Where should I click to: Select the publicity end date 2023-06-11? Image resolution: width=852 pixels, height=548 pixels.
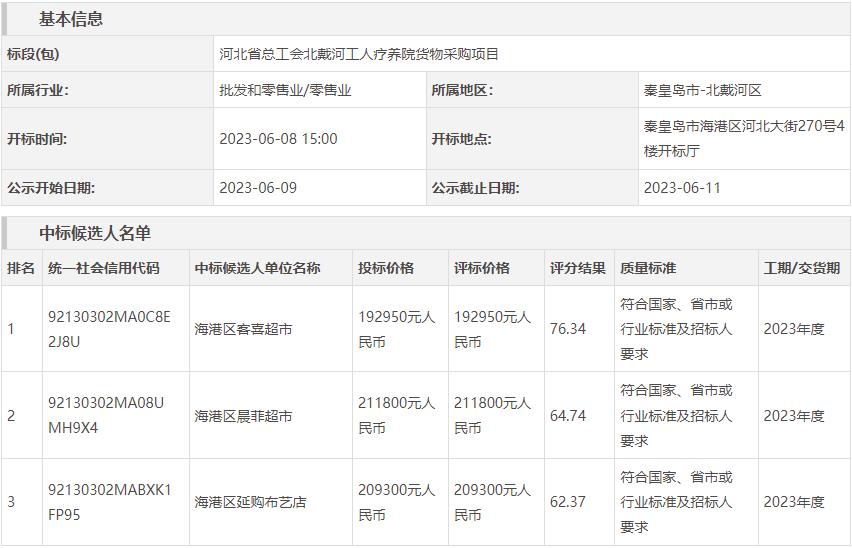(682, 188)
